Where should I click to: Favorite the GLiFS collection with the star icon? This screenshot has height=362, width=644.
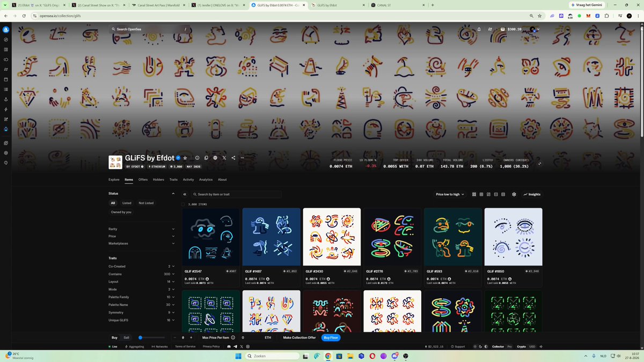tap(185, 158)
